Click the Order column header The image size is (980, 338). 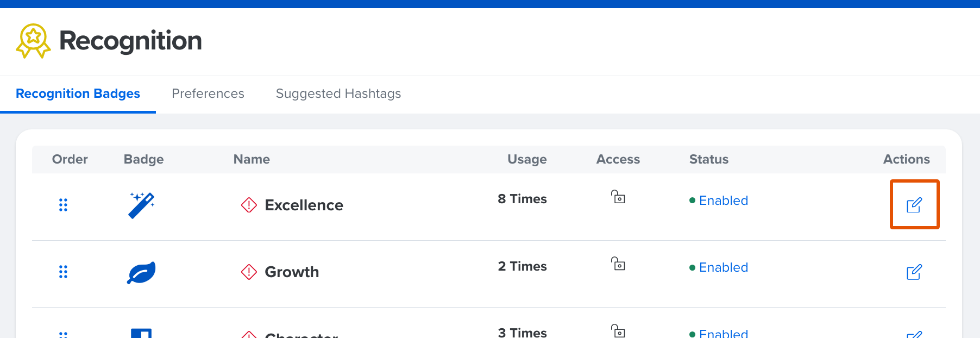click(70, 159)
